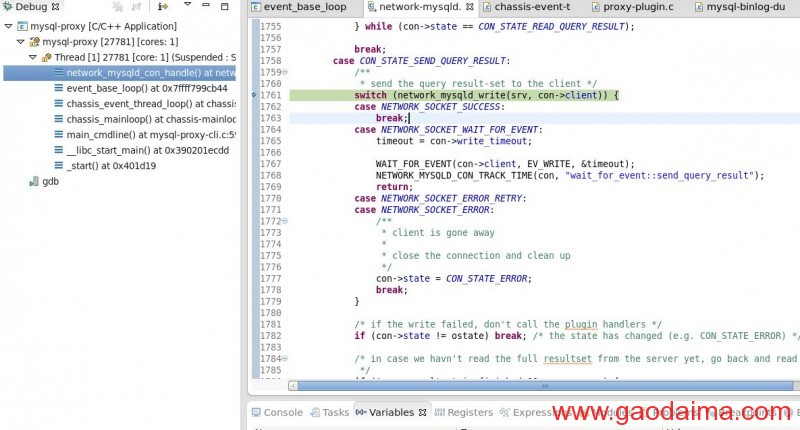Click line number 1769 return statement
Viewport: 800px width, 430px height.
pyautogui.click(x=270, y=187)
